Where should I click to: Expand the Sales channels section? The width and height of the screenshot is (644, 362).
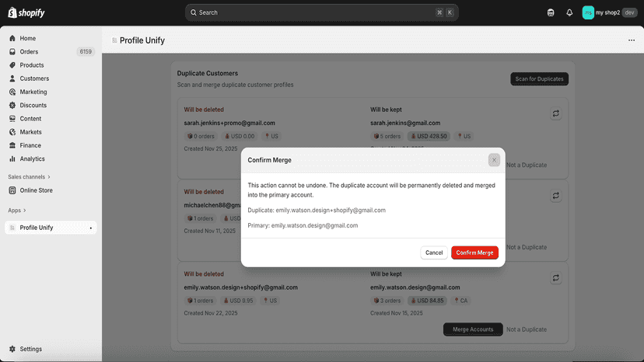[29, 177]
